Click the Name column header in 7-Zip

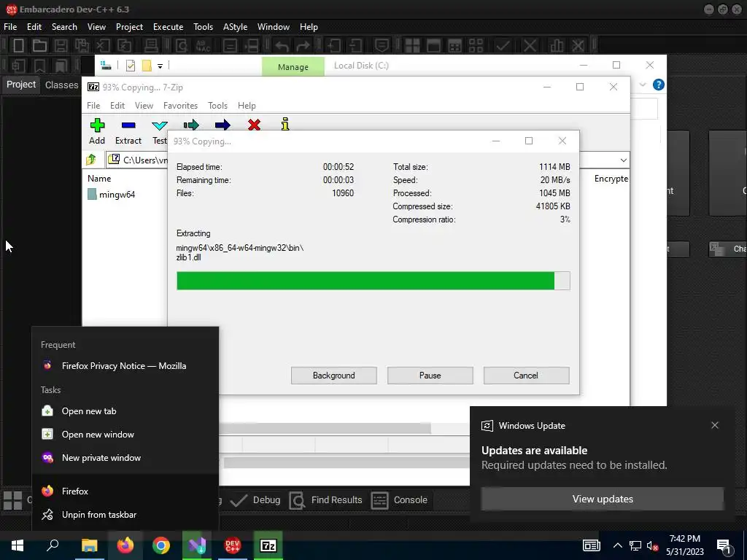coord(99,179)
